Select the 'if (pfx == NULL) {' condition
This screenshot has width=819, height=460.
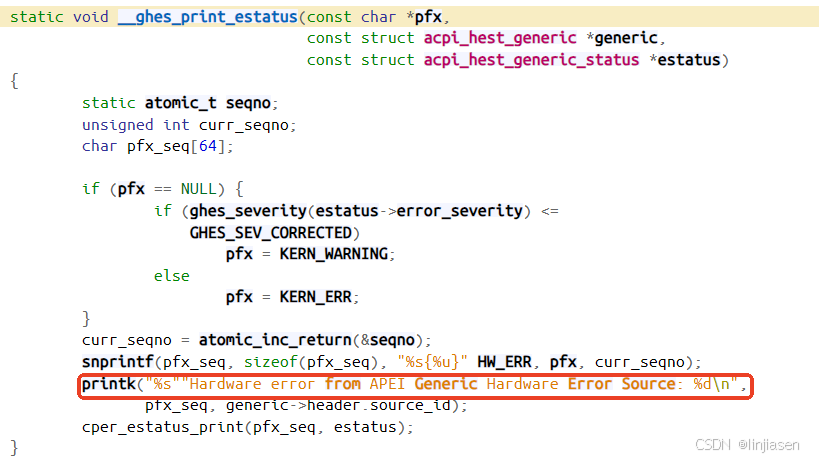coord(162,189)
